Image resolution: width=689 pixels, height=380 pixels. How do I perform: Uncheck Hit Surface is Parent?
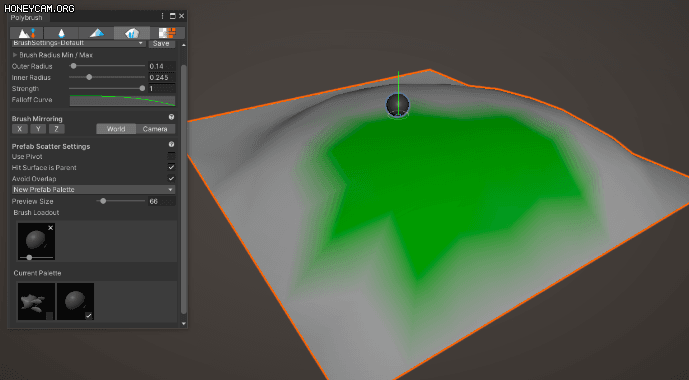click(171, 167)
